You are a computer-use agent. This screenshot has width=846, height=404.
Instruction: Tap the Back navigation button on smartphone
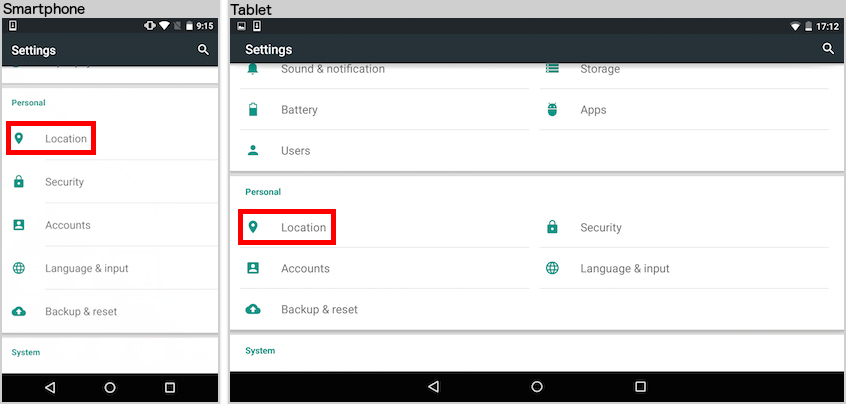coord(50,387)
